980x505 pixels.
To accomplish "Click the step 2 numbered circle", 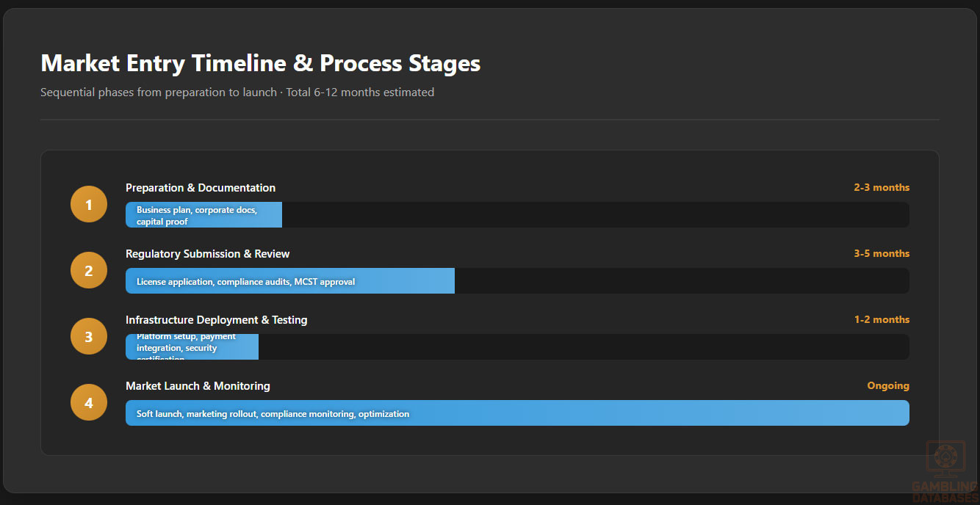I will click(x=89, y=270).
